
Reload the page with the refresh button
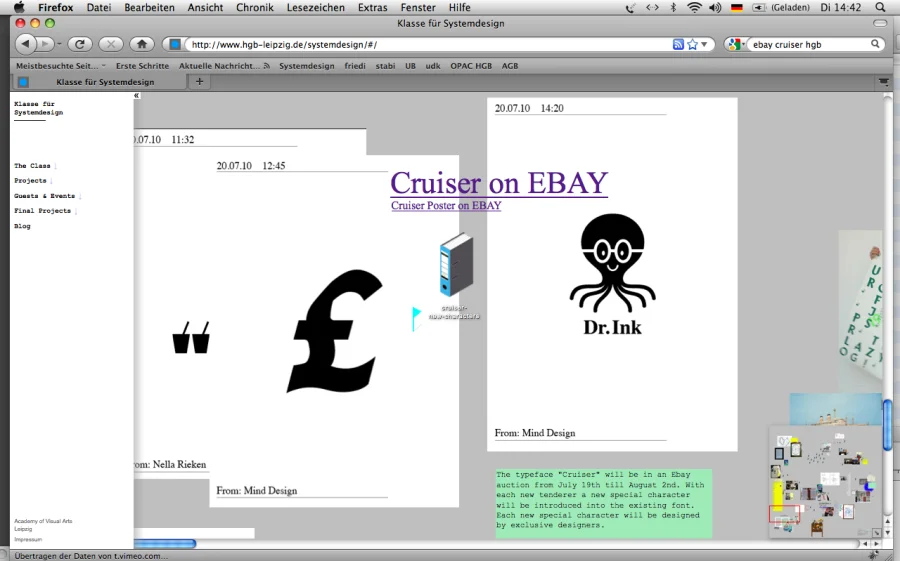coord(81,44)
